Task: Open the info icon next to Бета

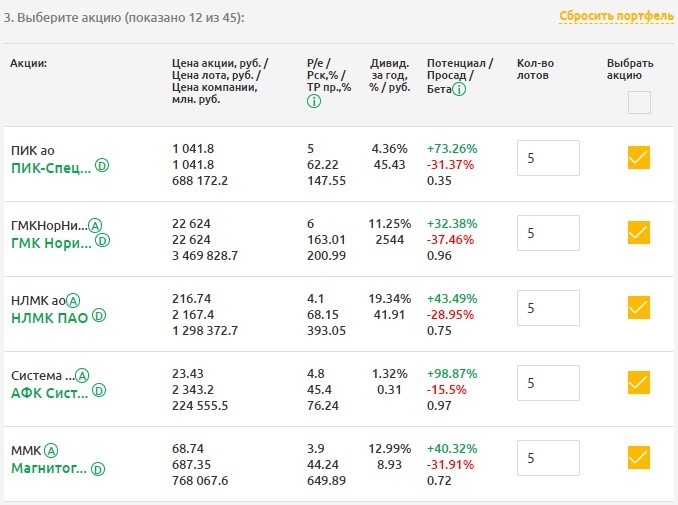Action: click(x=460, y=90)
